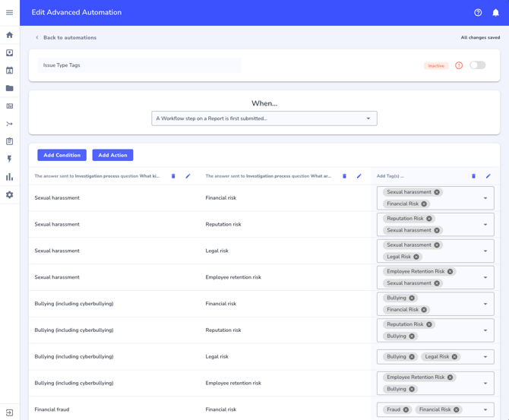The image size is (509, 420).
Task: Click the lightning bolt automations icon
Action: 9,159
